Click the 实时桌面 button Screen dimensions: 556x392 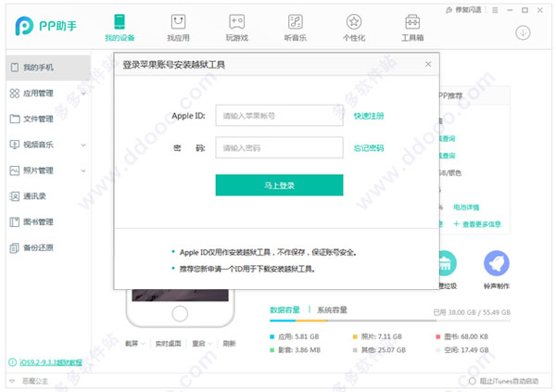[x=168, y=344]
